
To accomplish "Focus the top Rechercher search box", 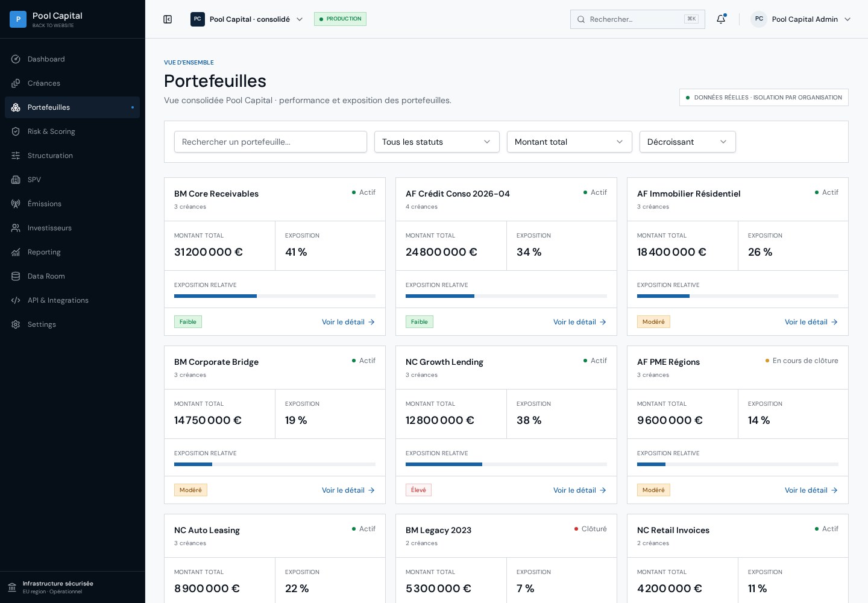I will tap(638, 19).
